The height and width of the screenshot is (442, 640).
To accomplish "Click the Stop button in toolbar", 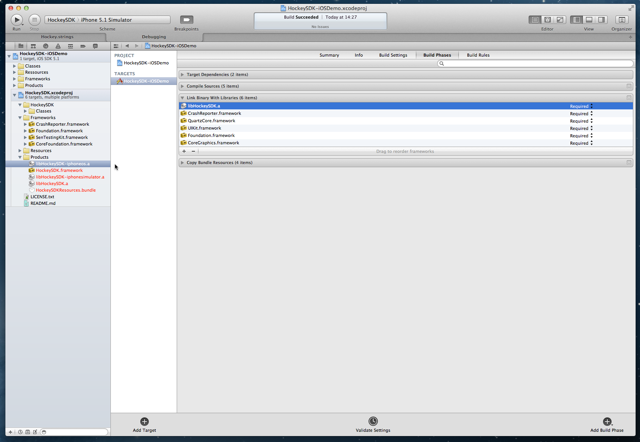I will coord(34,20).
